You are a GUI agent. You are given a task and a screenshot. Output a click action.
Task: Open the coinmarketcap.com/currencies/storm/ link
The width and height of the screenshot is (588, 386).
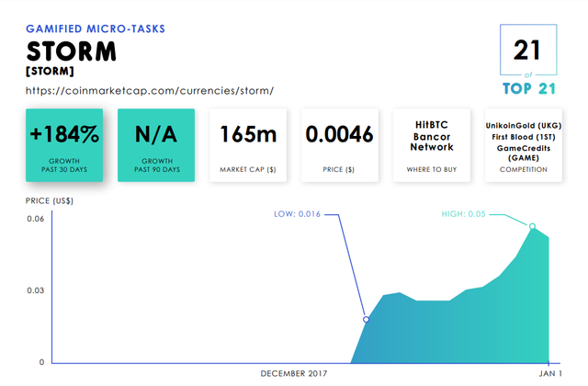[150, 91]
